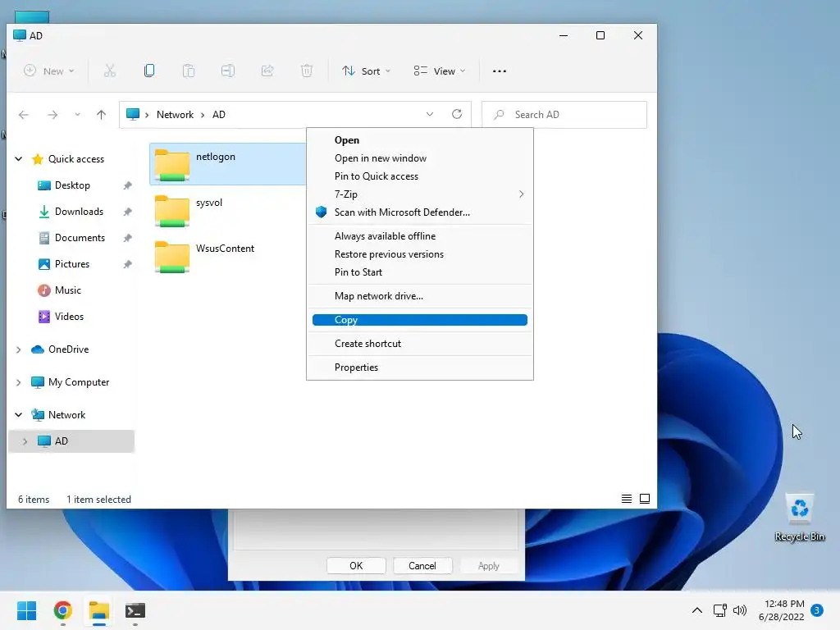Open Desktop in Quick access

pos(72,185)
